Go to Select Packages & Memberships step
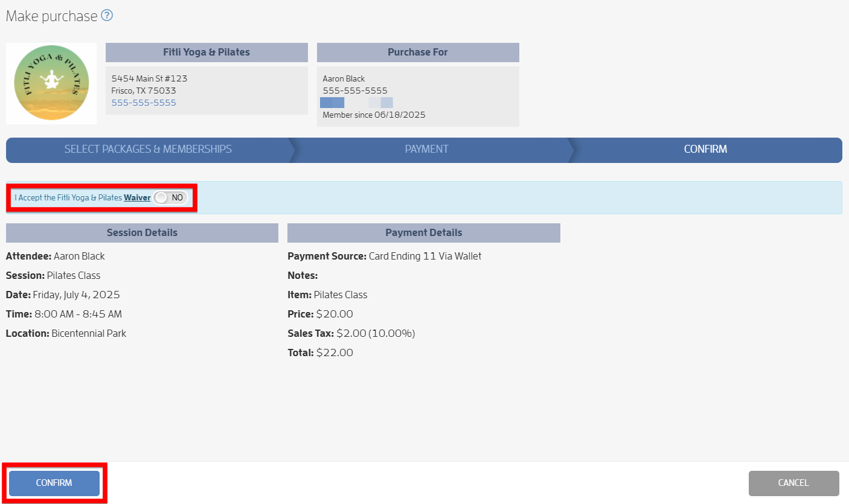 point(148,150)
